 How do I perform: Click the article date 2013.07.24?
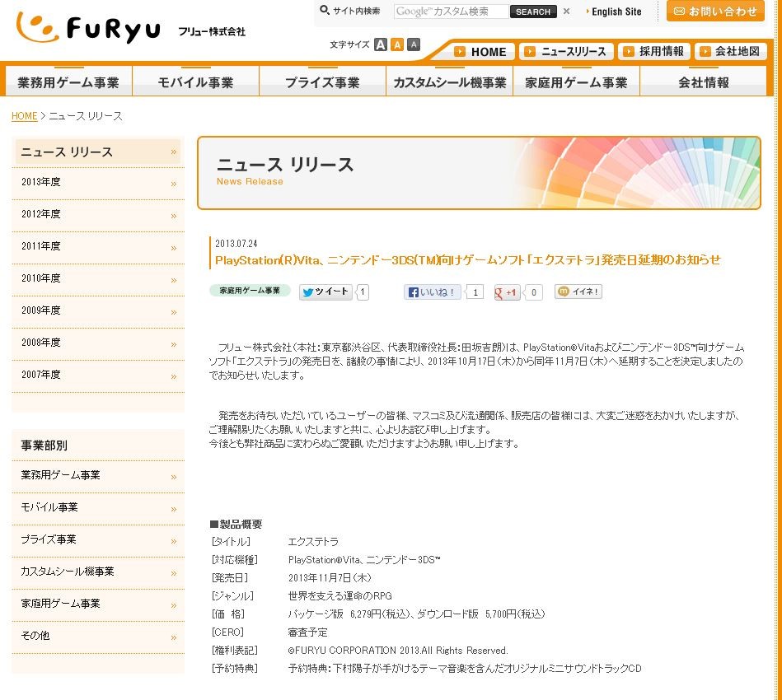pyautogui.click(x=236, y=244)
